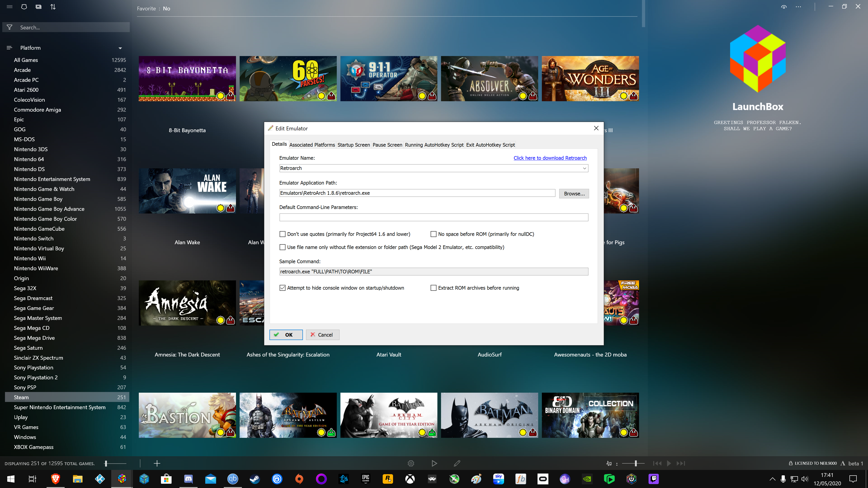Enable No space before ROM checkbox
The width and height of the screenshot is (868, 488).
pyautogui.click(x=433, y=234)
